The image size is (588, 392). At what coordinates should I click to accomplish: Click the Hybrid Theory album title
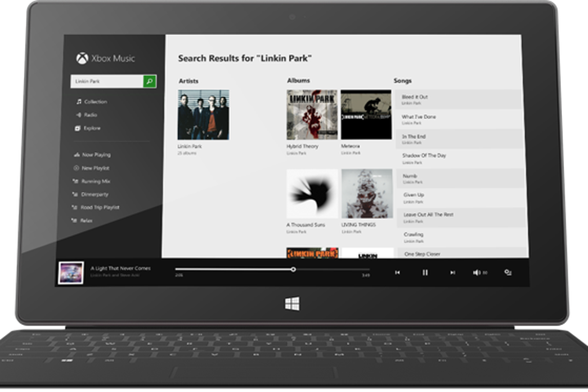(x=302, y=146)
